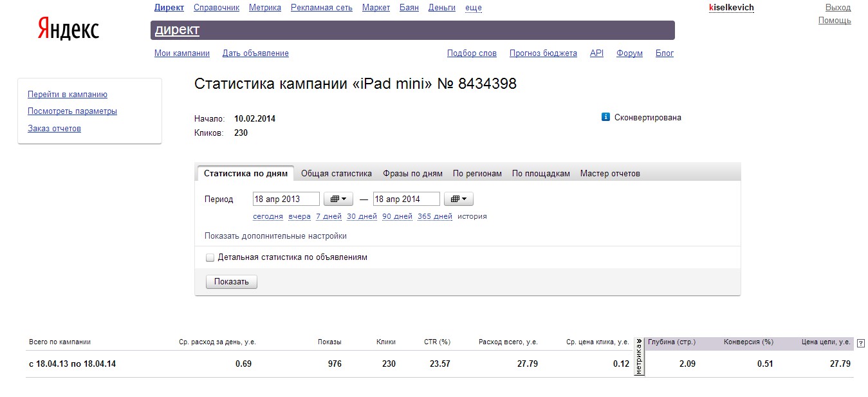Open the start date calendar picker
This screenshot has height=397, width=868.
[x=338, y=199]
